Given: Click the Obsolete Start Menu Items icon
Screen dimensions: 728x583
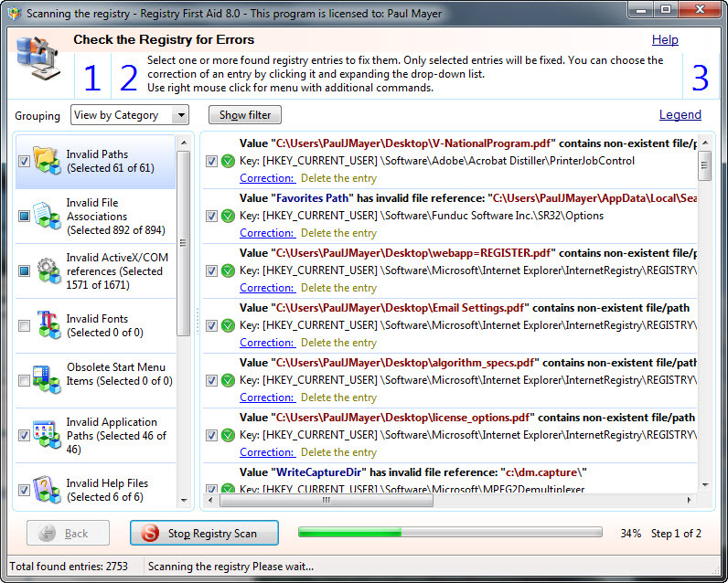Looking at the screenshot, I should tap(47, 380).
